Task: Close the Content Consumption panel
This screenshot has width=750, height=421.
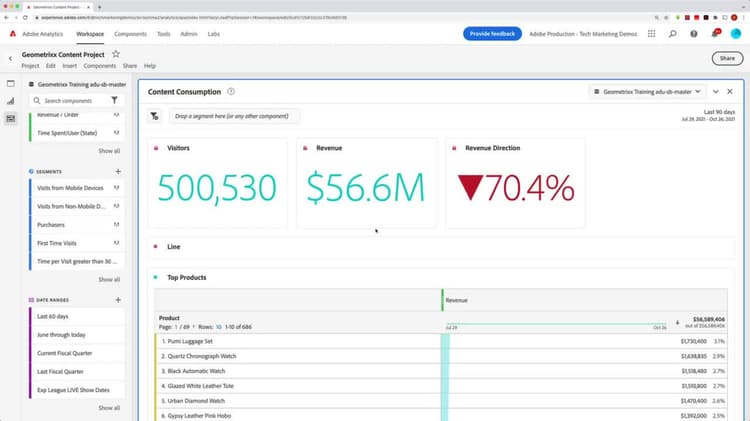Action: pyautogui.click(x=730, y=91)
